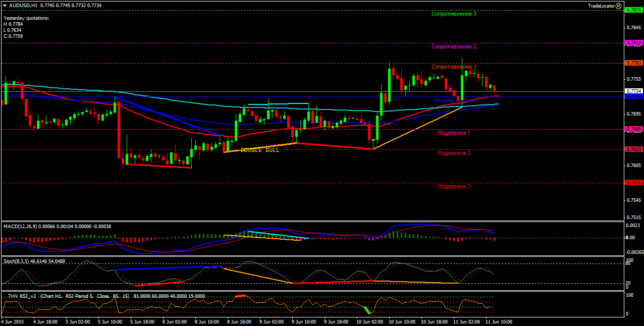Click the 0.7695 price scale value
This screenshot has width=644, height=326.
click(633, 114)
